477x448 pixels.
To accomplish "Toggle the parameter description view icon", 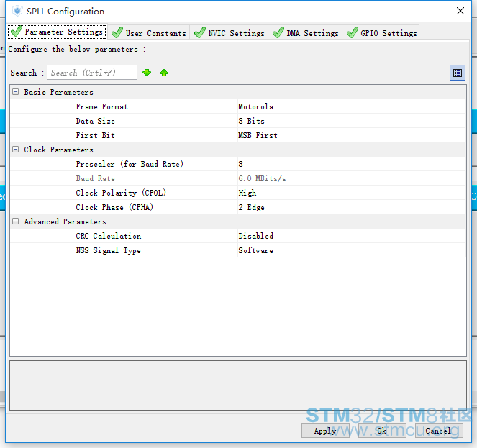I will click(x=457, y=73).
